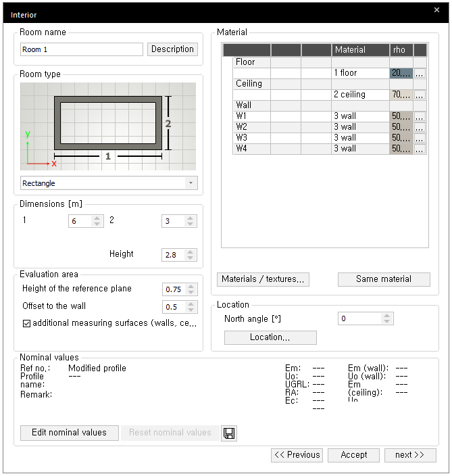Decrease room Height with down arrow
The width and height of the screenshot is (452, 476).
pyautogui.click(x=191, y=258)
